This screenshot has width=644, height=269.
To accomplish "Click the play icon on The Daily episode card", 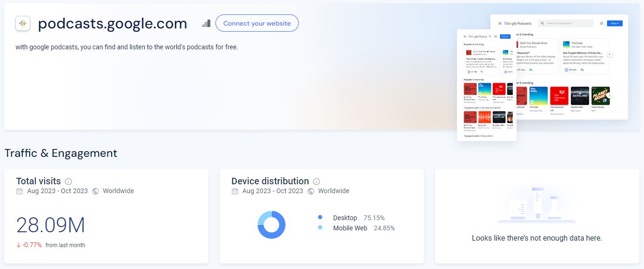I will point(566,70).
